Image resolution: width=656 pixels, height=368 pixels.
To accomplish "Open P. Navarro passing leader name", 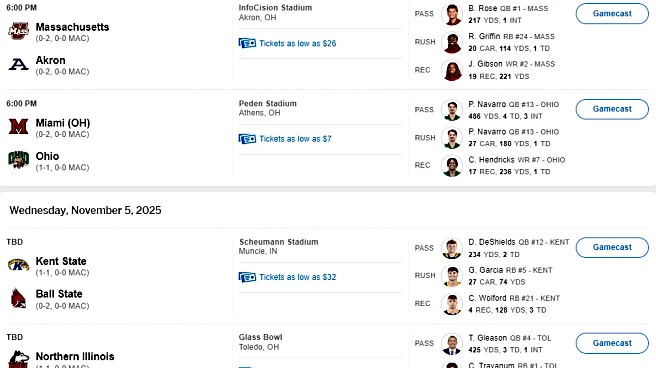I will [487, 104].
